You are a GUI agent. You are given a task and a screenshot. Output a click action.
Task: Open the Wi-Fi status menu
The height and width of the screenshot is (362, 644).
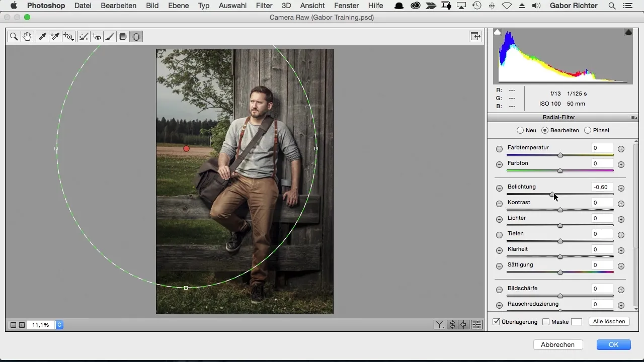pyautogui.click(x=507, y=6)
